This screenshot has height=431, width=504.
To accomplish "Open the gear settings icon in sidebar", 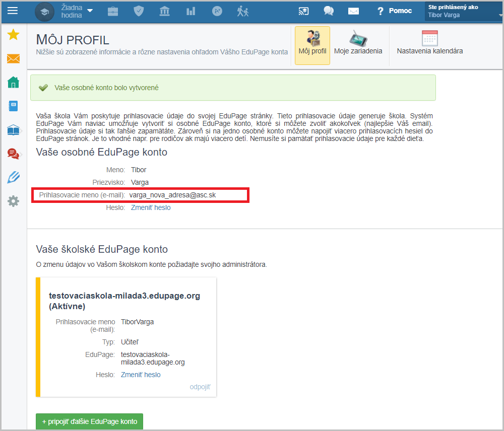I will coord(14,201).
